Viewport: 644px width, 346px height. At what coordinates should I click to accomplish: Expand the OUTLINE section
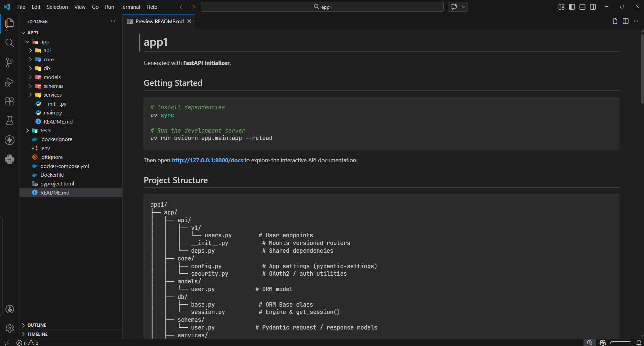click(x=71, y=325)
